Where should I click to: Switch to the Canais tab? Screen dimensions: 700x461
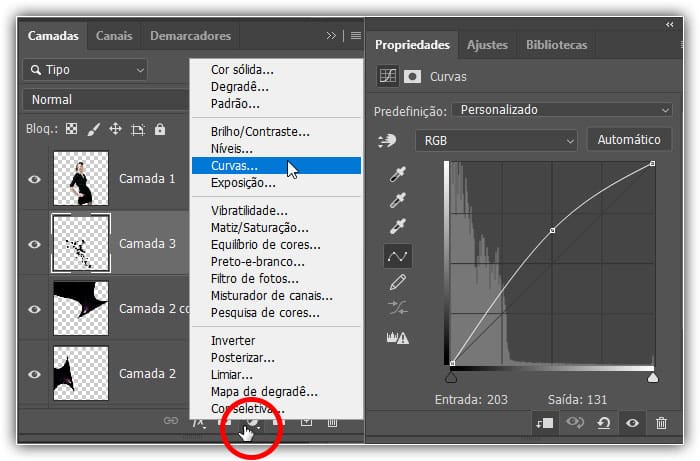[114, 36]
